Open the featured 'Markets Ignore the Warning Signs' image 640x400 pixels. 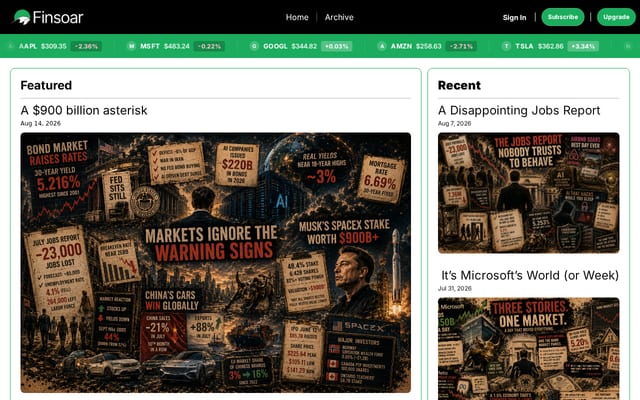point(216,262)
